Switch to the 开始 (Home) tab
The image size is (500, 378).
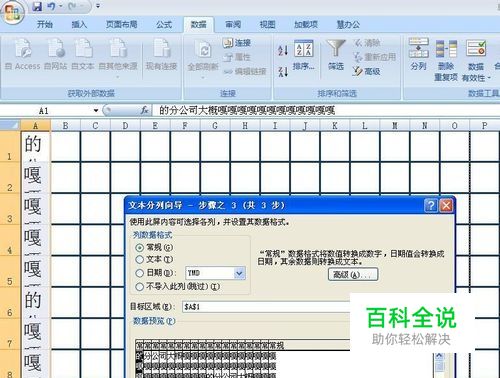tap(45, 24)
